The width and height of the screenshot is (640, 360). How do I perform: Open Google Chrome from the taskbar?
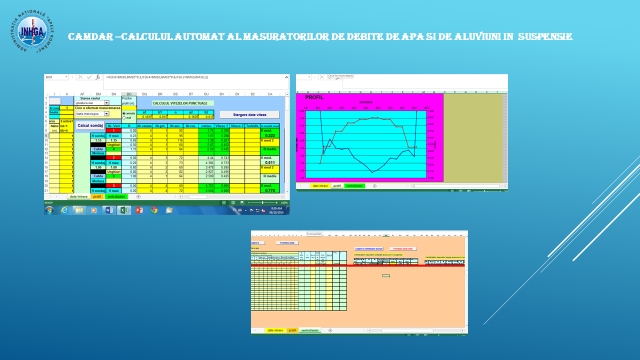pyautogui.click(x=154, y=210)
